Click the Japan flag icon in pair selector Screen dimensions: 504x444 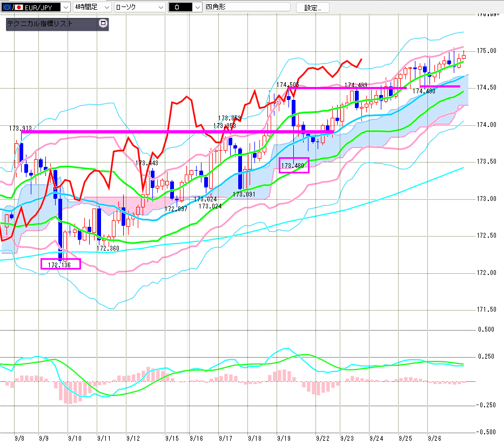point(19,7)
